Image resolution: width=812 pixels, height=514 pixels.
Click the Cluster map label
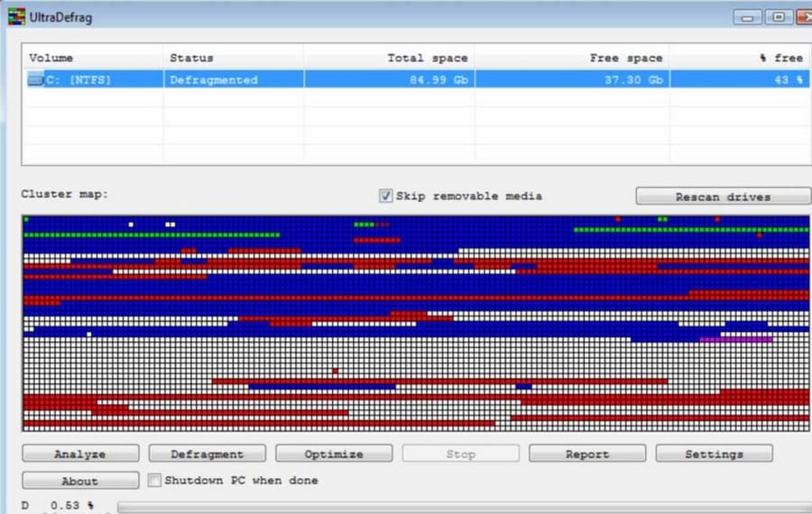(x=65, y=194)
